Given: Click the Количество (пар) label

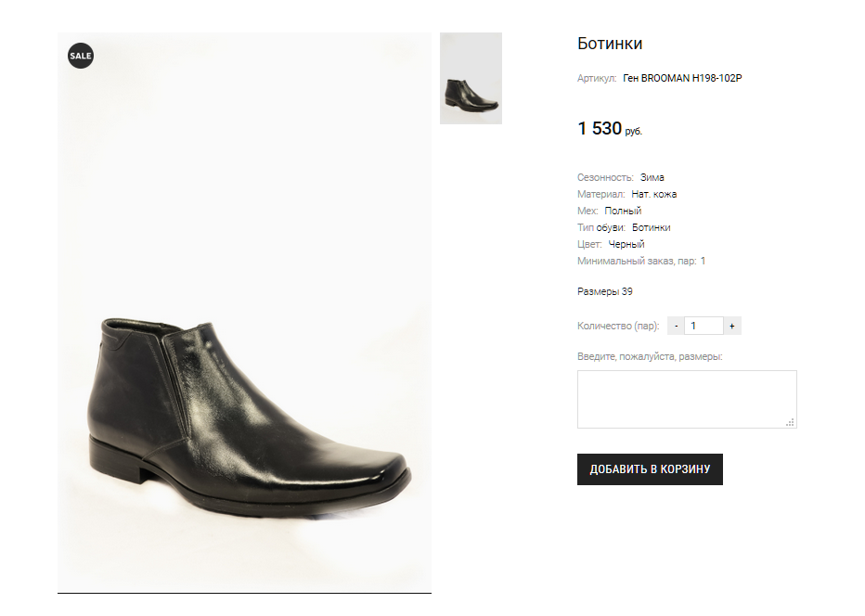Looking at the screenshot, I should pyautogui.click(x=618, y=327).
